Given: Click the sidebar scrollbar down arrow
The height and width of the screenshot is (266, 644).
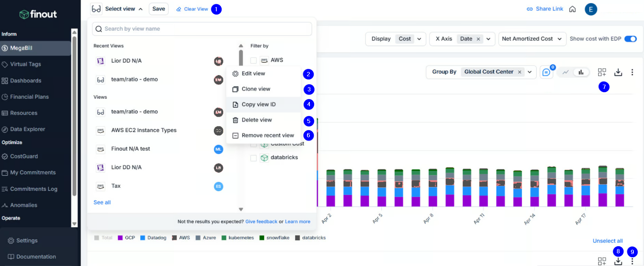Looking at the screenshot, I should [74, 224].
